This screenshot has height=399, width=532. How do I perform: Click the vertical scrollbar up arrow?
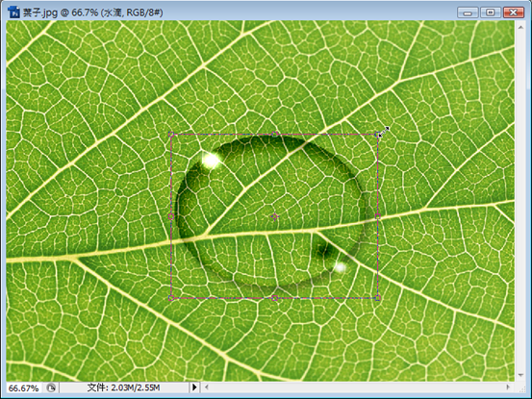click(520, 27)
